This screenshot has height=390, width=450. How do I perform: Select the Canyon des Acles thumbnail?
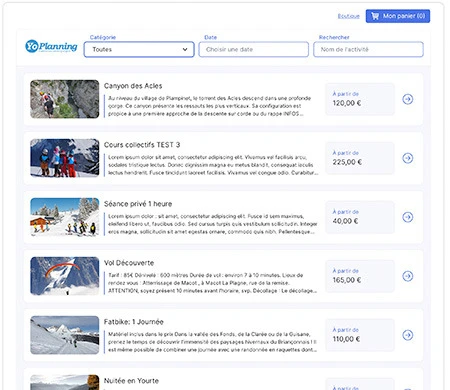pyautogui.click(x=65, y=99)
